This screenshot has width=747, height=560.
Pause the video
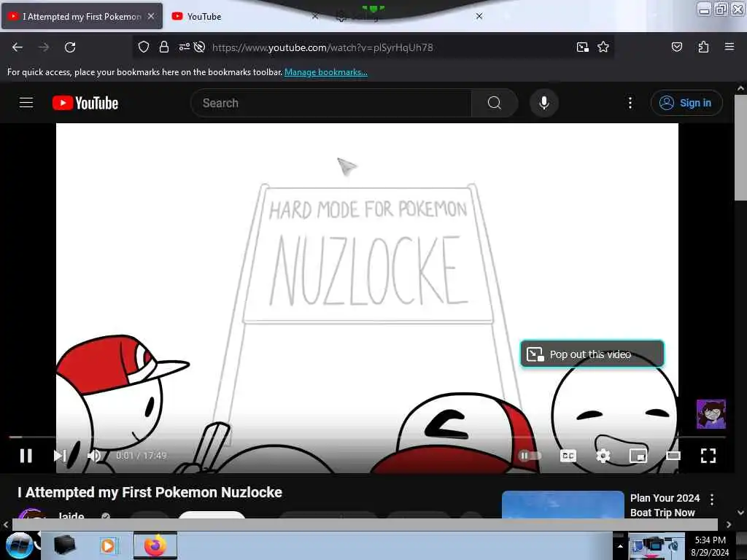tap(26, 456)
